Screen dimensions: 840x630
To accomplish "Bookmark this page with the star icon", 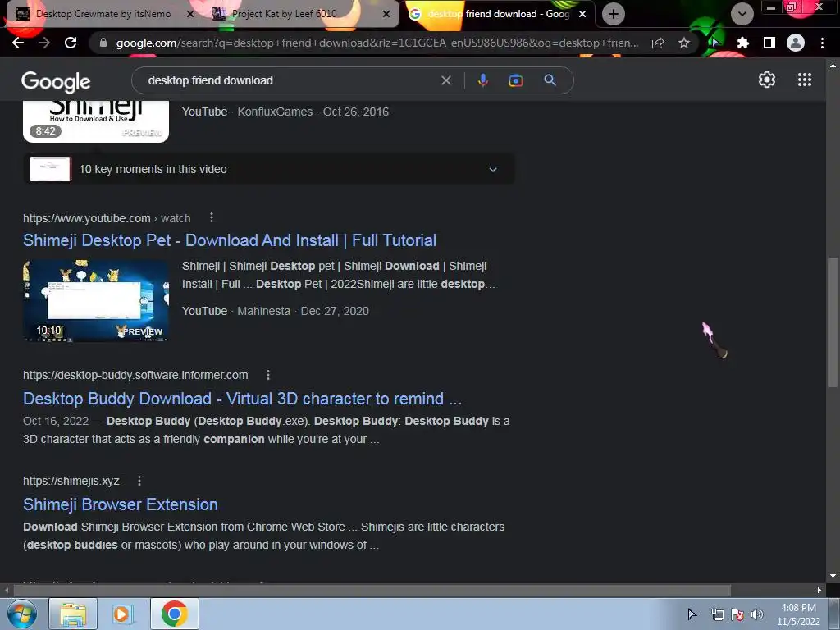I will [x=684, y=43].
